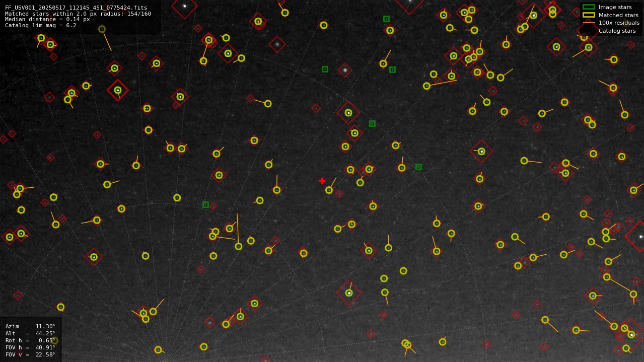Select the 'Matched stars' legend label
Viewport: 644px width, 362px height.
[618, 15]
